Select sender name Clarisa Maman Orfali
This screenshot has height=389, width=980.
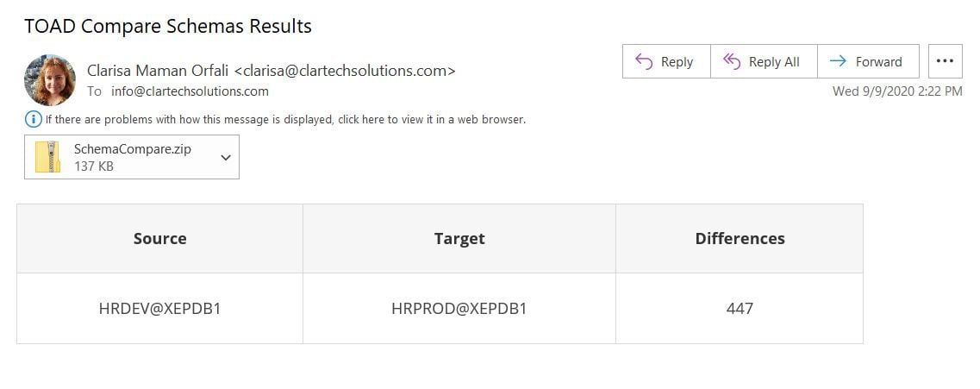coord(158,71)
